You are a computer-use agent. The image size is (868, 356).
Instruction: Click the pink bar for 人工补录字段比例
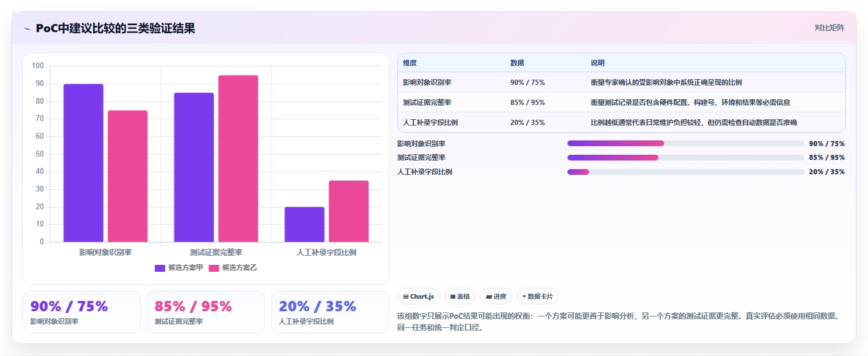point(349,211)
